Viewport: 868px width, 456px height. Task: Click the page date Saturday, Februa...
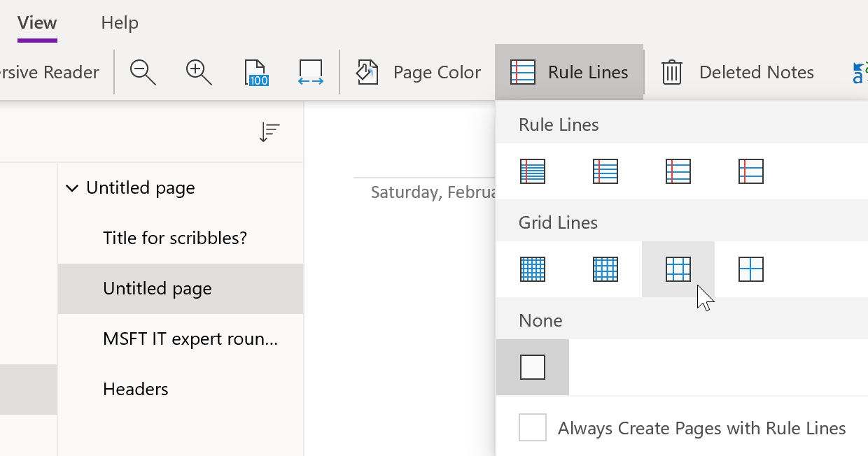pos(433,192)
